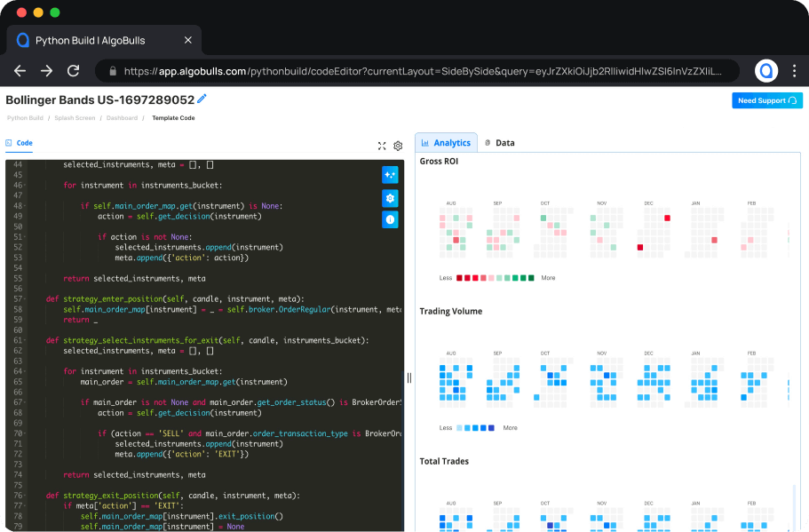Click the blue info button in editor

pyautogui.click(x=390, y=220)
